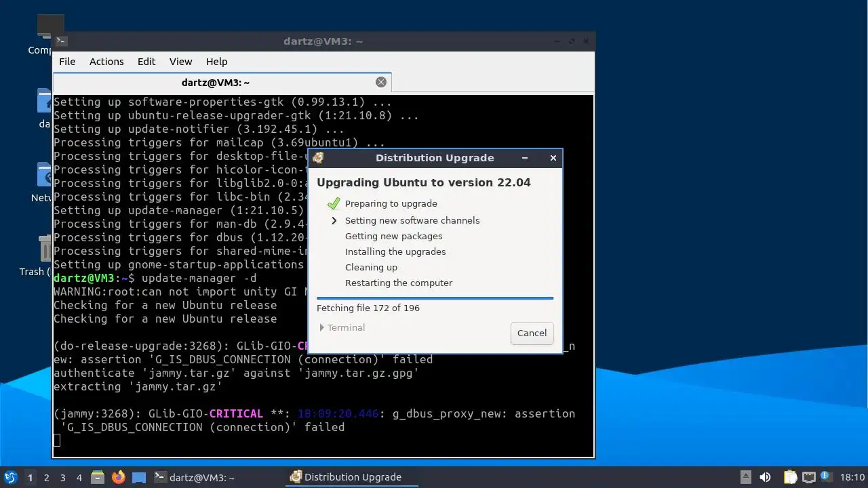Click the upgrade fetch progress bar
Screen dimensions: 868x488
(x=435, y=298)
